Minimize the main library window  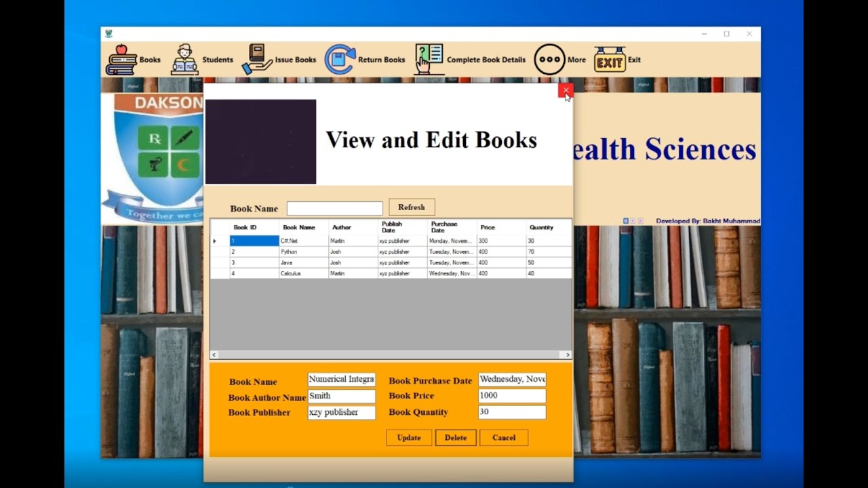click(705, 34)
